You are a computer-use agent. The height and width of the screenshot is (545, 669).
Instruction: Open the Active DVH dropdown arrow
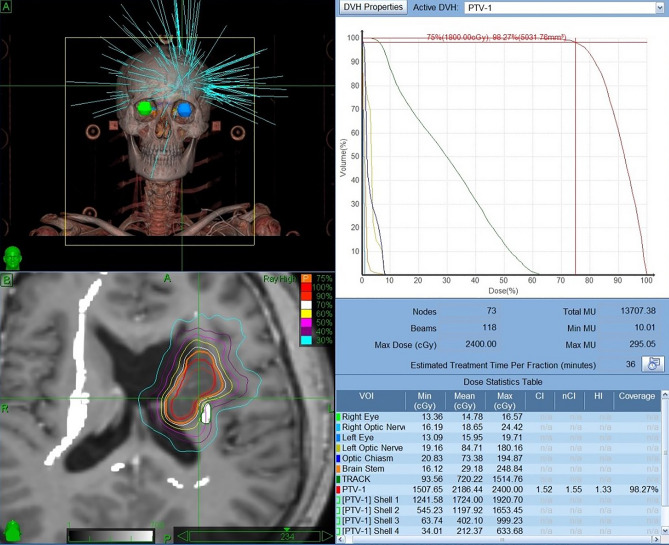click(x=660, y=8)
